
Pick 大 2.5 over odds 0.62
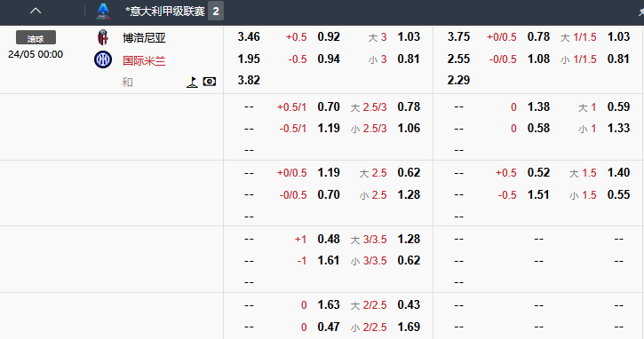409,172
